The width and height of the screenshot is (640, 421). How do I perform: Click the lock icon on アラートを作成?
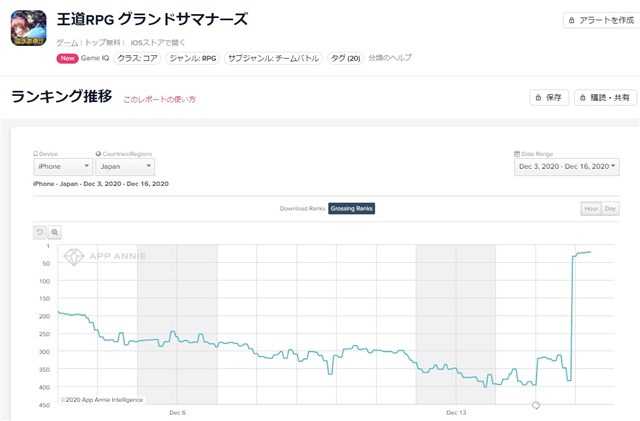tap(571, 20)
